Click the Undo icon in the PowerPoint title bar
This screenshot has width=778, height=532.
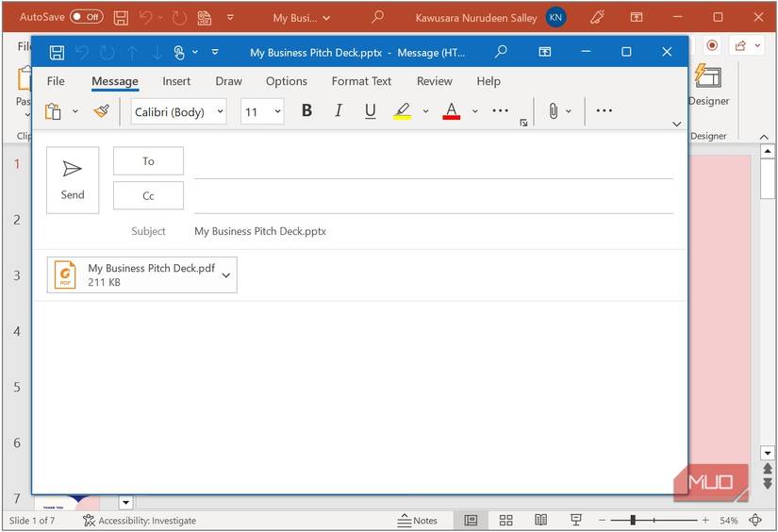click(x=146, y=17)
